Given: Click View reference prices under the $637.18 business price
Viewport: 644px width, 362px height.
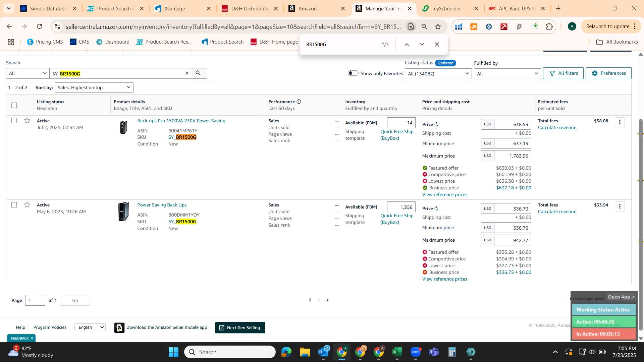Looking at the screenshot, I should click(444, 194).
